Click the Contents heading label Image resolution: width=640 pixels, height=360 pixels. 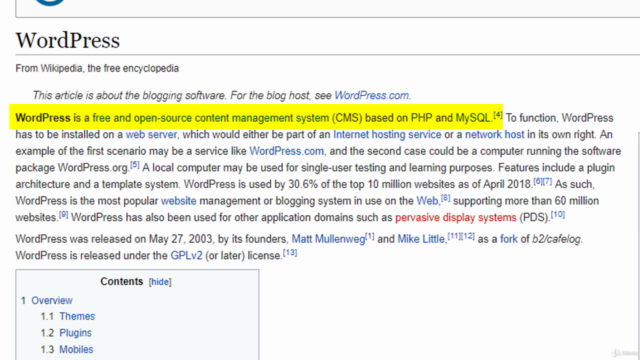coord(122,282)
